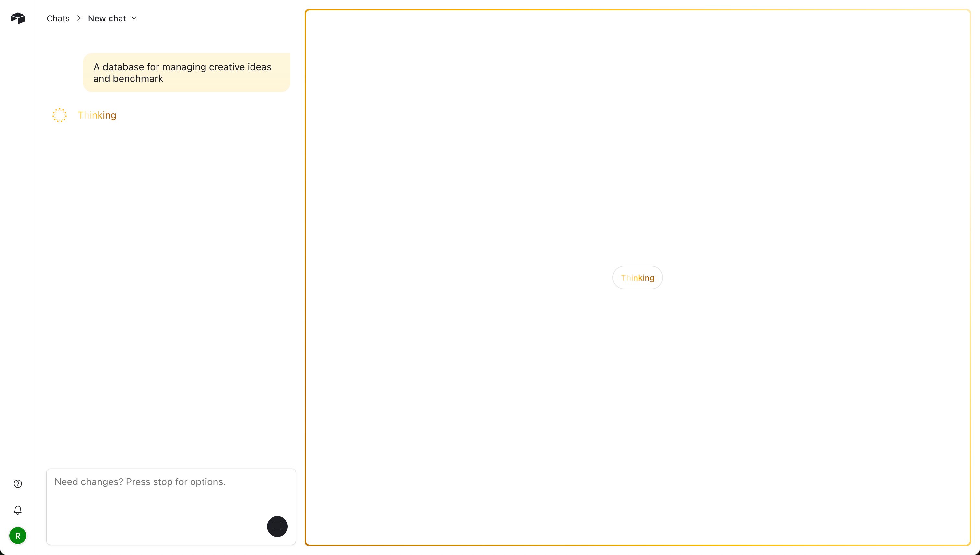Viewport: 980px width, 555px height.
Task: Click the Thinking pill in preview panel
Action: coord(637,277)
